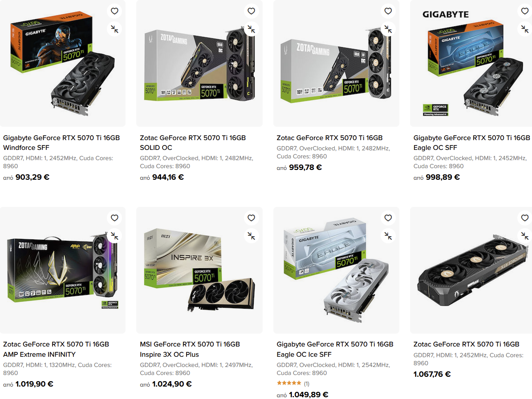Favorite the Gigabyte Windforce SFF card with heart

click(115, 11)
